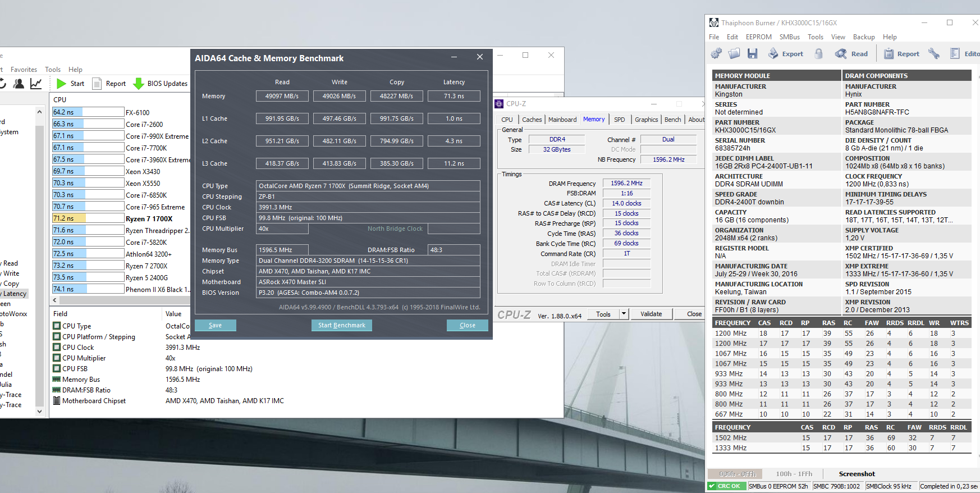Click the Tools button in CPU-Z

pos(603,314)
